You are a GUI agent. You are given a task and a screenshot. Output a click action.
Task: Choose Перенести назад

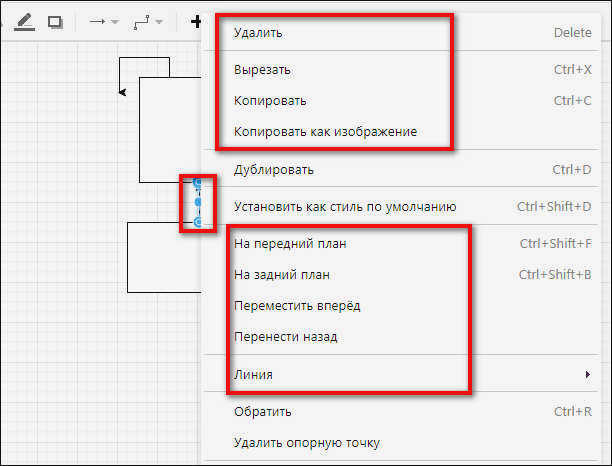(x=402, y=336)
